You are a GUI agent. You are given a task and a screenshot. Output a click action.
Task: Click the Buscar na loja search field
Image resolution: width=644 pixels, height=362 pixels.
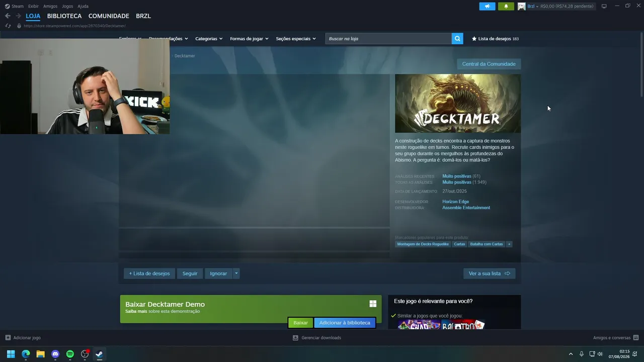388,39
